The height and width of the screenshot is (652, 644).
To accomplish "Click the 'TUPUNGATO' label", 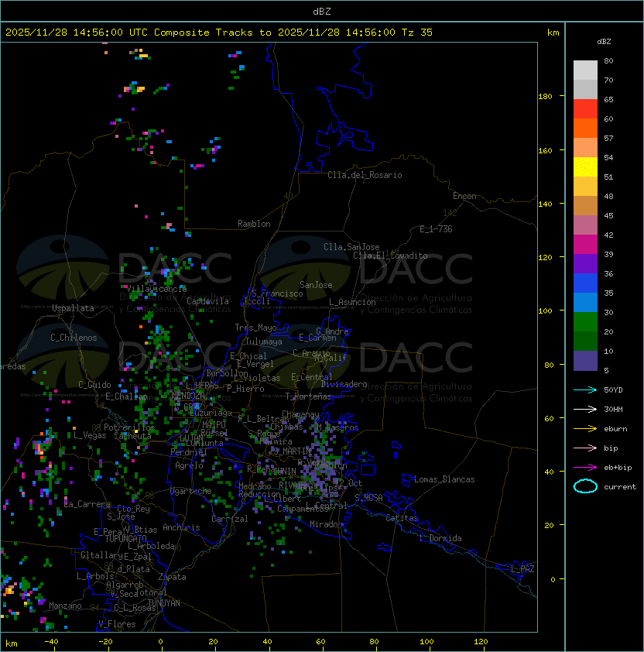I will pyautogui.click(x=125, y=538).
